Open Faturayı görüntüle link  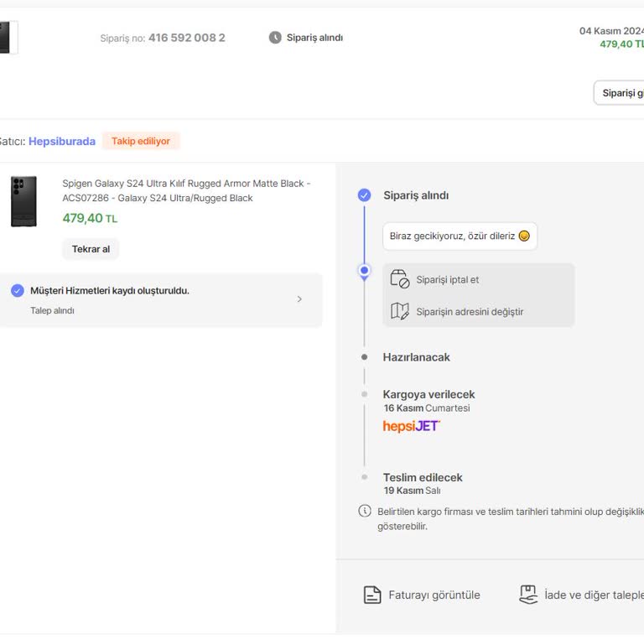[x=434, y=595]
